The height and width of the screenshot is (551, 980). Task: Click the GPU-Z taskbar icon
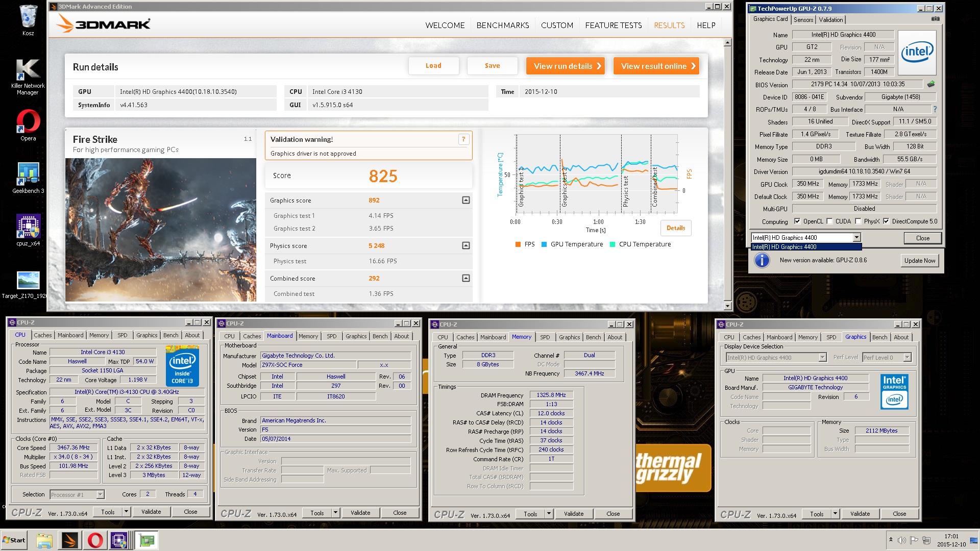[x=147, y=540]
